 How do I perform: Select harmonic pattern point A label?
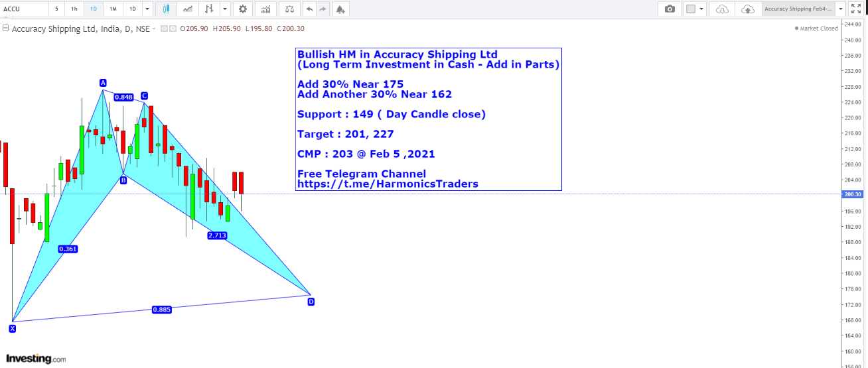pyautogui.click(x=103, y=83)
